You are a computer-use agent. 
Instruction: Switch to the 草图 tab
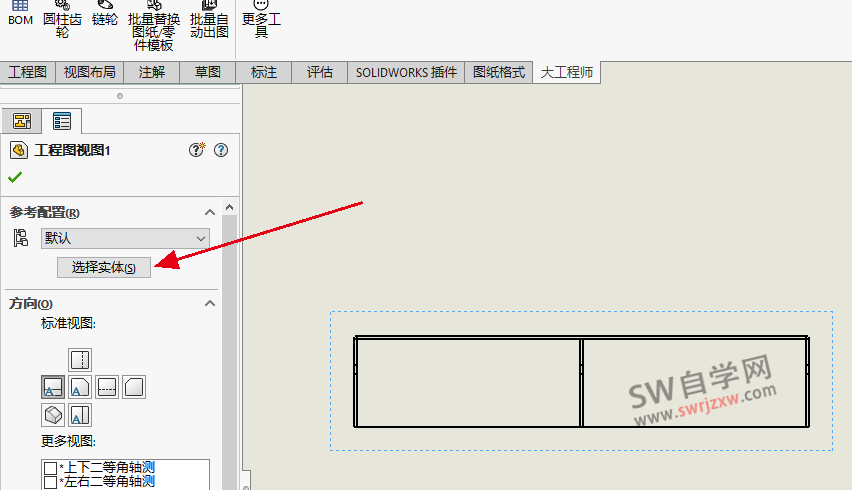[x=208, y=72]
